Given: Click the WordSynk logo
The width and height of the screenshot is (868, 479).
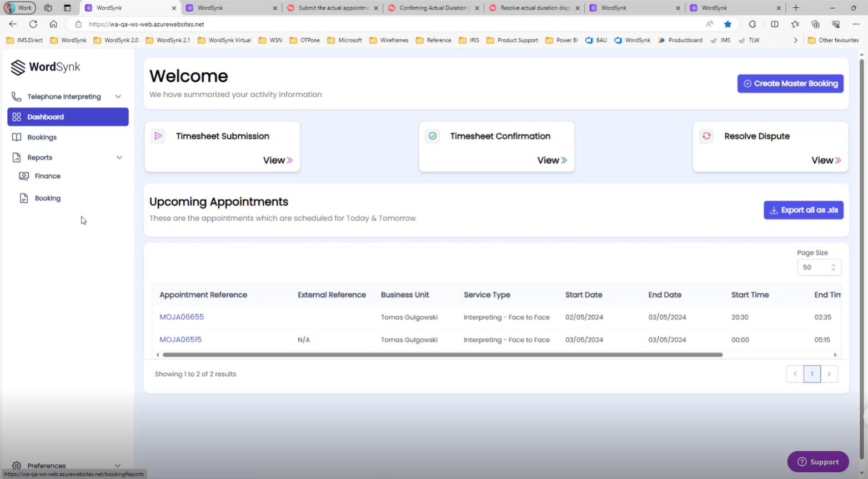Looking at the screenshot, I should 46,67.
